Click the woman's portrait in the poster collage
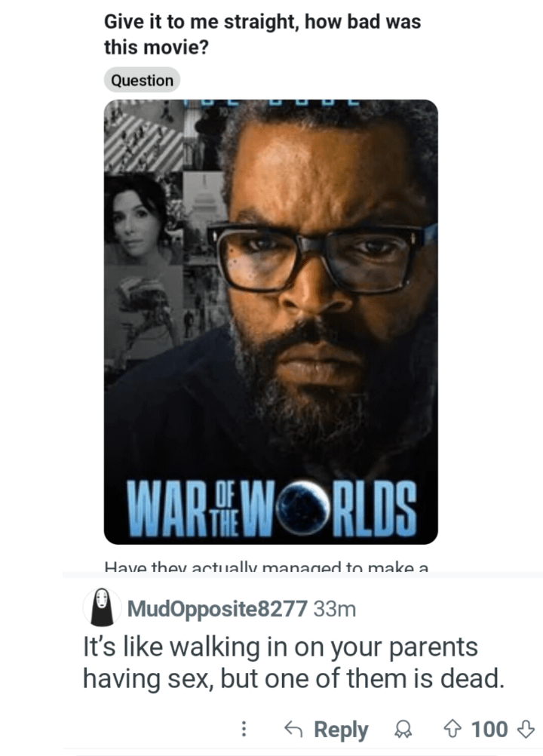Image resolution: width=543 pixels, height=756 pixels. 143,219
